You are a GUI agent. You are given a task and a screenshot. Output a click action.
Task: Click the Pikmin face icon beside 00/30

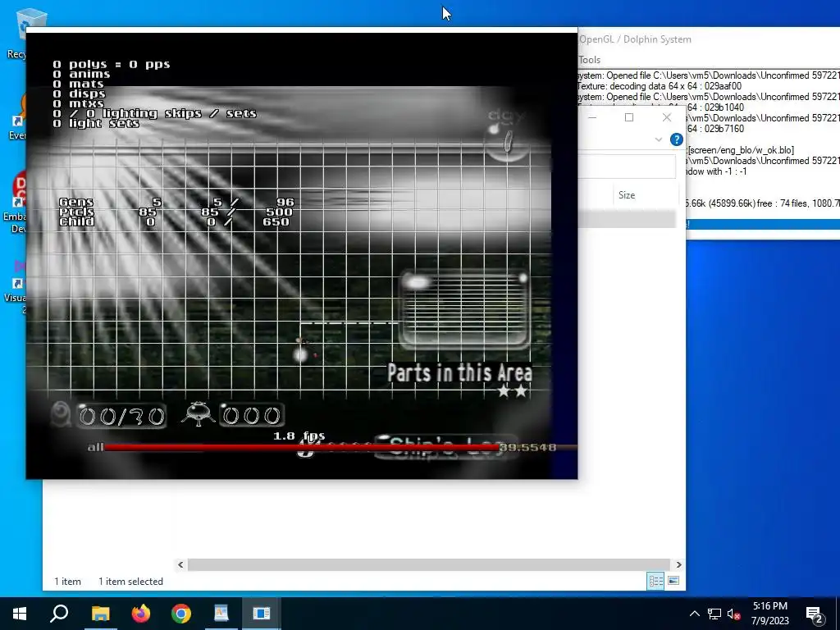pyautogui.click(x=61, y=414)
